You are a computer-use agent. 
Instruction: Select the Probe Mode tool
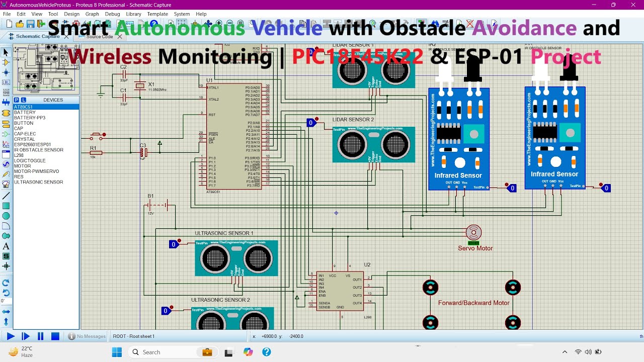[x=6, y=174]
